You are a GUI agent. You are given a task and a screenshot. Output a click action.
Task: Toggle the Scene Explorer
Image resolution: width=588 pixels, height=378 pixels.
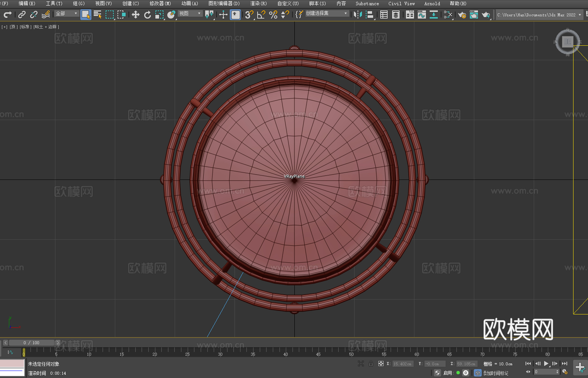point(384,14)
